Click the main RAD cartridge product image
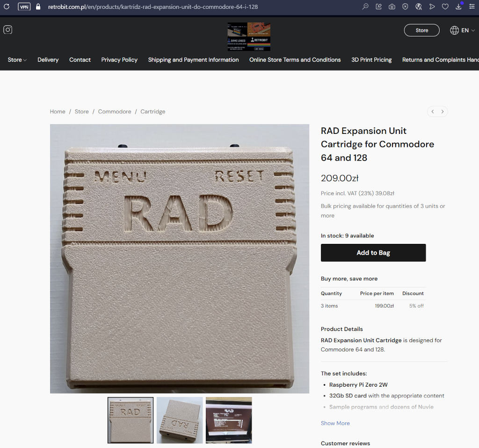 (x=180, y=259)
